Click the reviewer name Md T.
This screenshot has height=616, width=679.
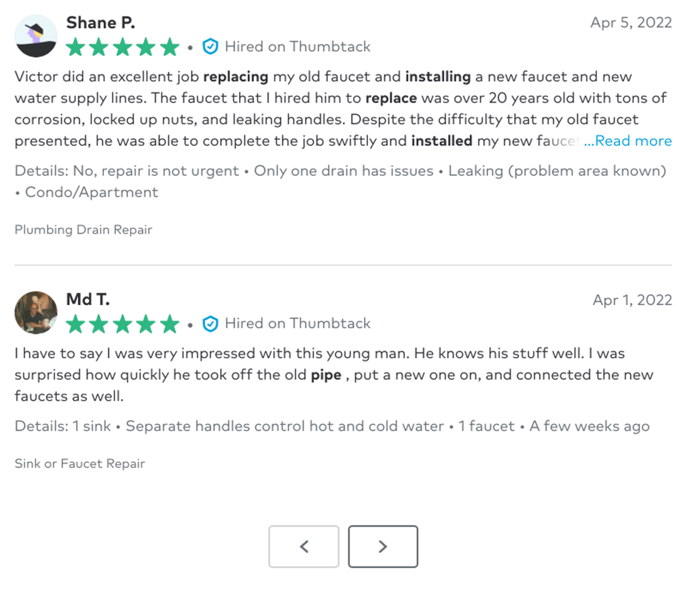click(88, 299)
